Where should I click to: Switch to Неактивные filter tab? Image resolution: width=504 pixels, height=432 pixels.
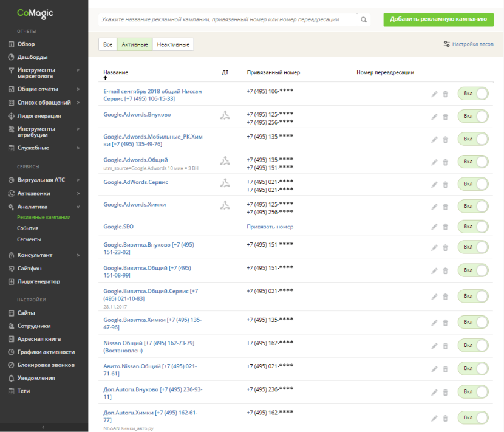tap(173, 44)
